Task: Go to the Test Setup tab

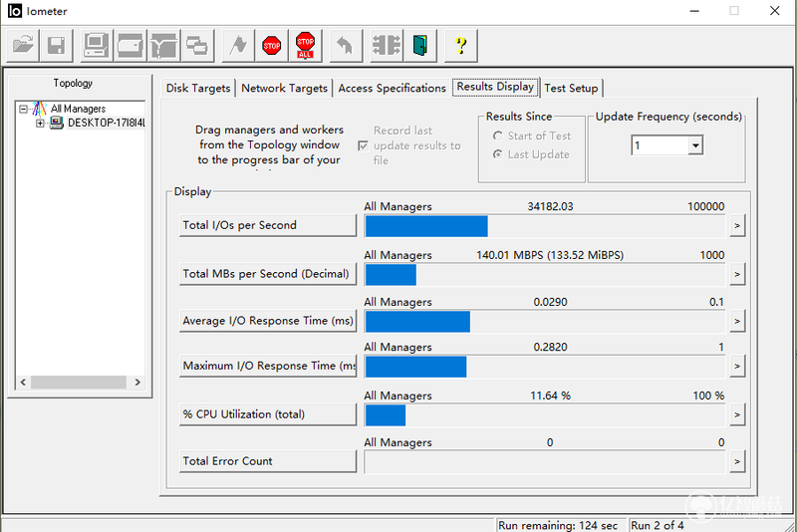Action: point(571,88)
